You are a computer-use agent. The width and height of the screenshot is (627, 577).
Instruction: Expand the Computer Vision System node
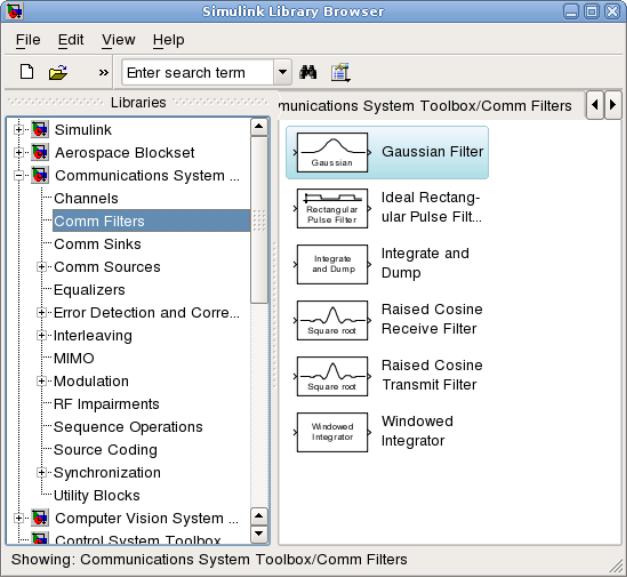[x=18, y=518]
